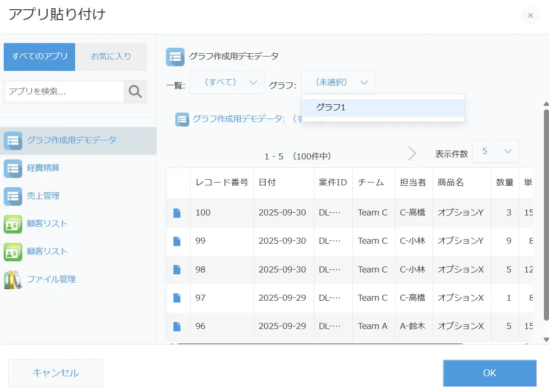Focus the アプリを検索 input field

click(64, 92)
